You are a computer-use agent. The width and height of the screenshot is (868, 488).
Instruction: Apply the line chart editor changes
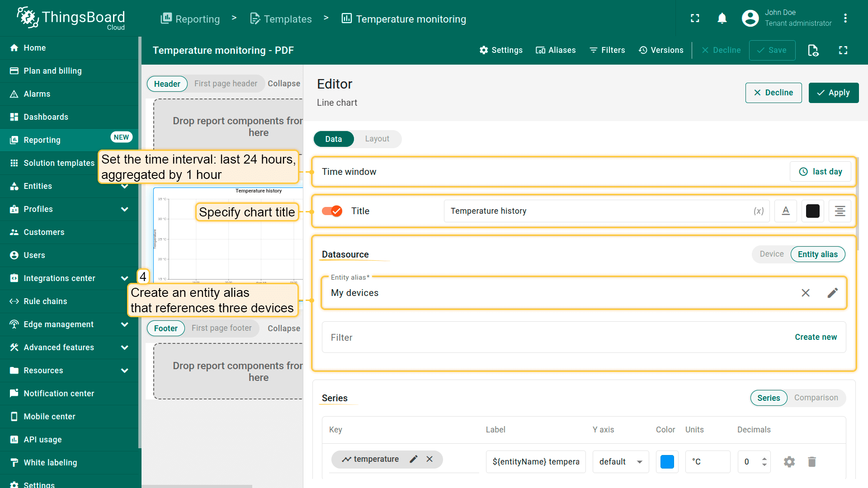click(x=833, y=93)
